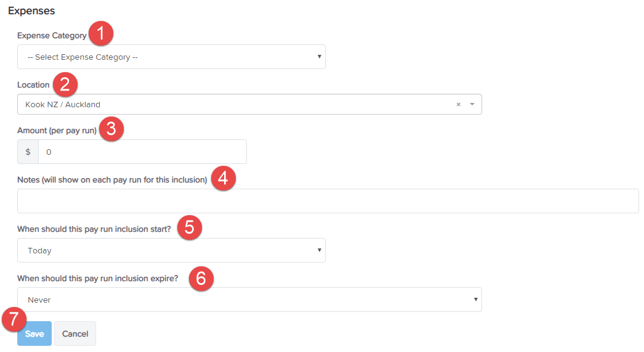The height and width of the screenshot is (352, 644).
Task: Click the Kook NZ / Auckland location text
Action: pos(63,104)
